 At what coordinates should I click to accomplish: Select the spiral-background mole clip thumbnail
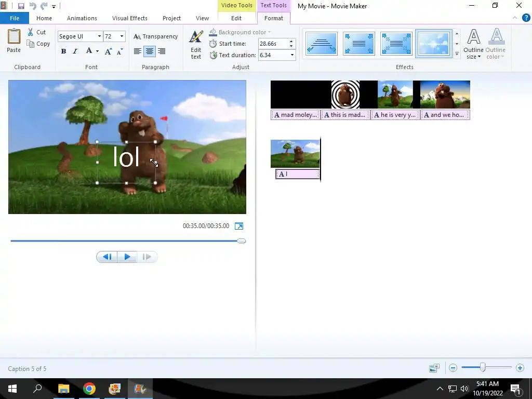(x=345, y=95)
